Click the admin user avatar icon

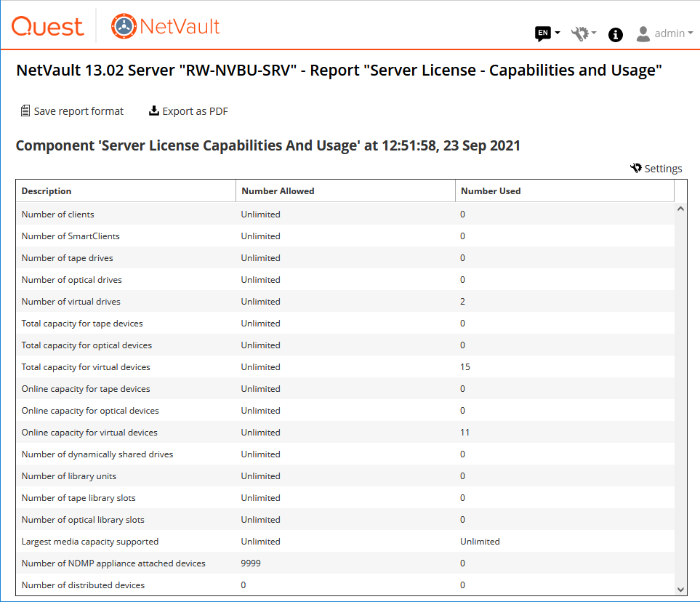643,34
